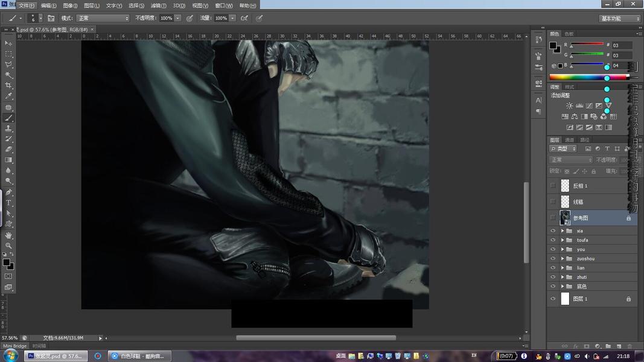Select the Magic Wand tool

click(x=8, y=75)
